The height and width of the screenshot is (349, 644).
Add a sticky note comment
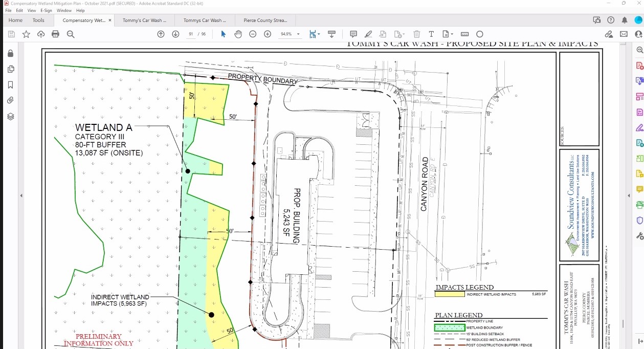[x=353, y=34]
